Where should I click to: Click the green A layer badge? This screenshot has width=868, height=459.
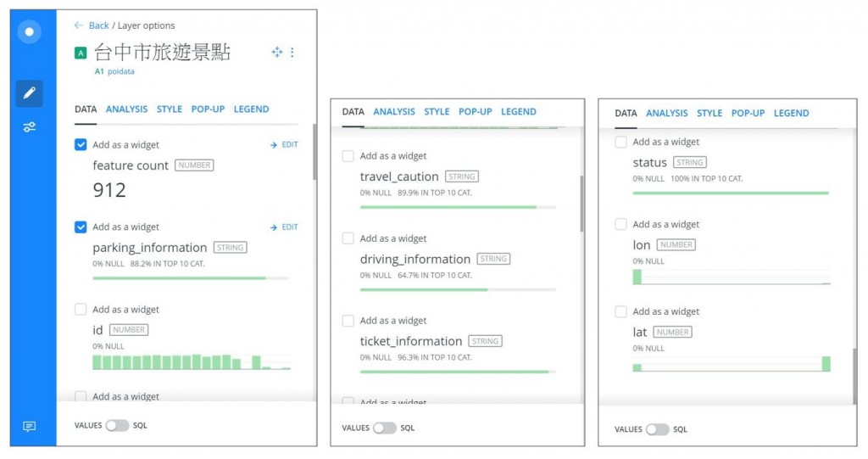click(x=81, y=53)
